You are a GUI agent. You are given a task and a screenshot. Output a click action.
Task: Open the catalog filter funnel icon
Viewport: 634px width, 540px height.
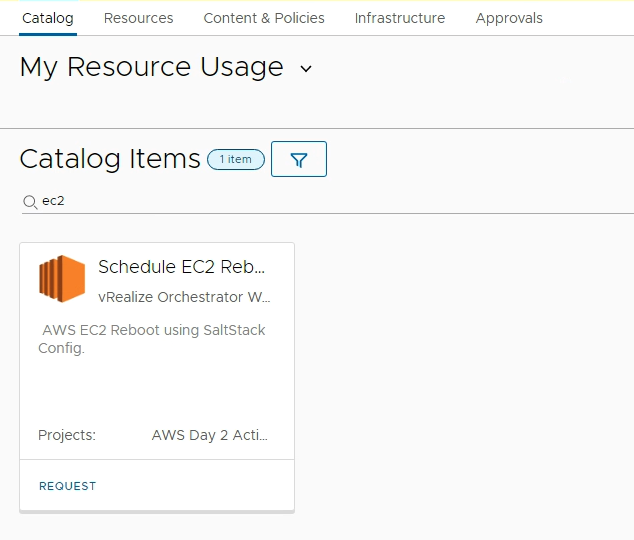[x=299, y=159]
